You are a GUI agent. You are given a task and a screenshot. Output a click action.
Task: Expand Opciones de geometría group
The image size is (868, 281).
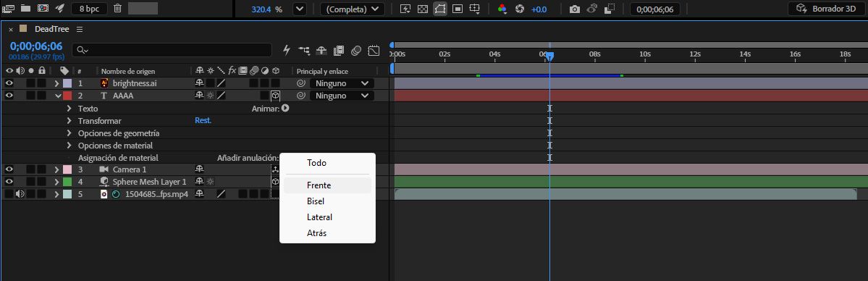[x=69, y=133]
